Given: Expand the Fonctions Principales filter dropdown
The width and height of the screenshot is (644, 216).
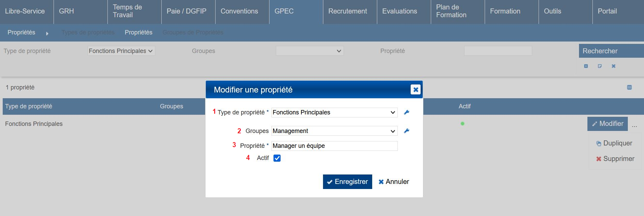Looking at the screenshot, I should (x=121, y=51).
